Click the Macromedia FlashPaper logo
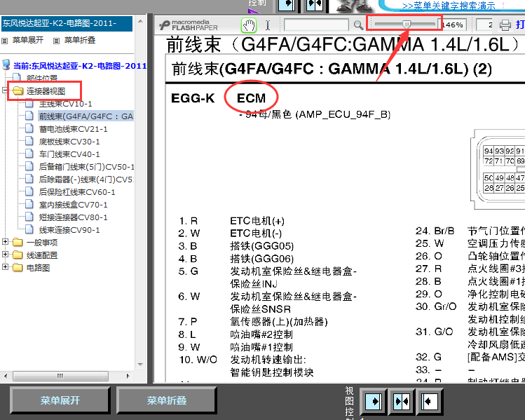 coord(189,25)
